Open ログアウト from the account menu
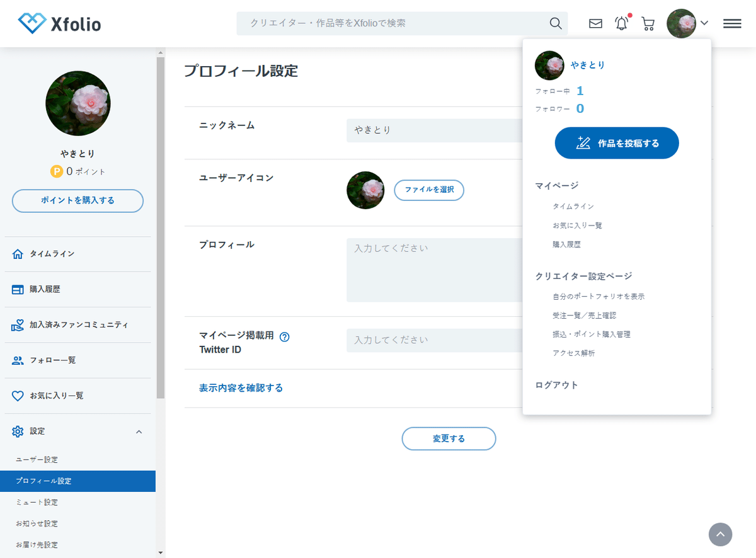The image size is (756, 558). [557, 385]
